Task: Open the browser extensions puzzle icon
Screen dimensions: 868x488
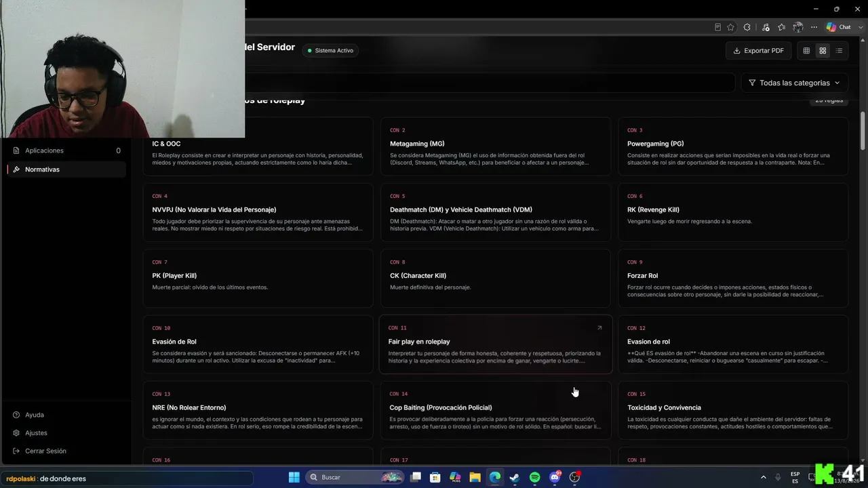Action: (747, 27)
